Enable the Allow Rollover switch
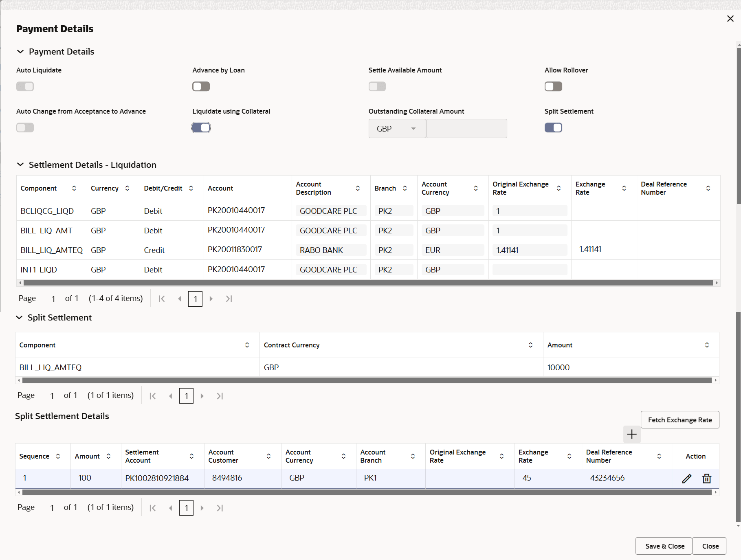The width and height of the screenshot is (741, 560). 553,86
